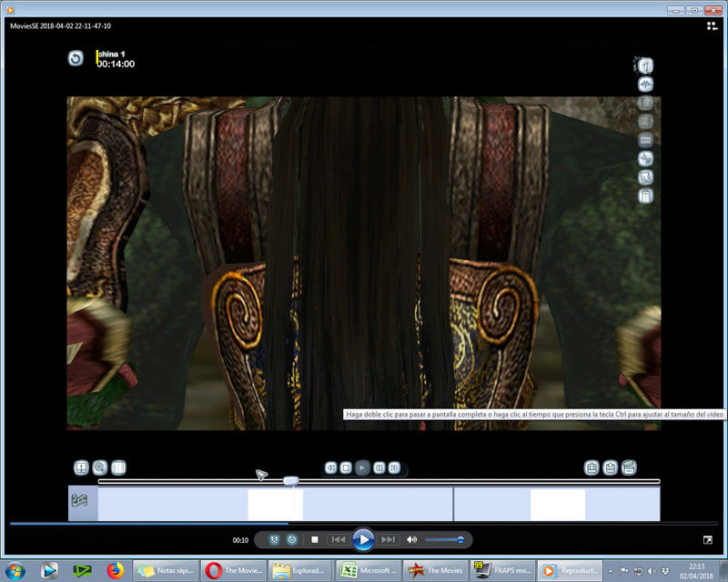This screenshot has height=582, width=728.
Task: Click the columns icon right of magnifier
Action: pyautogui.click(x=118, y=467)
